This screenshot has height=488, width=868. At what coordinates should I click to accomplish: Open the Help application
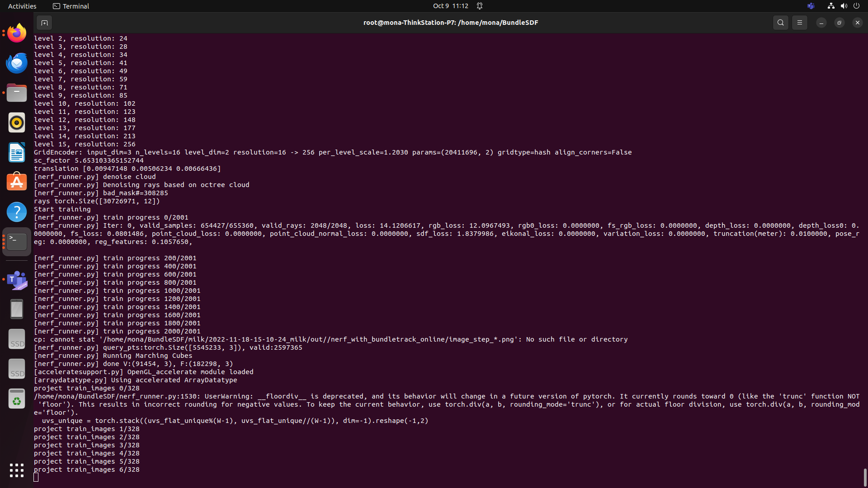pos(16,211)
